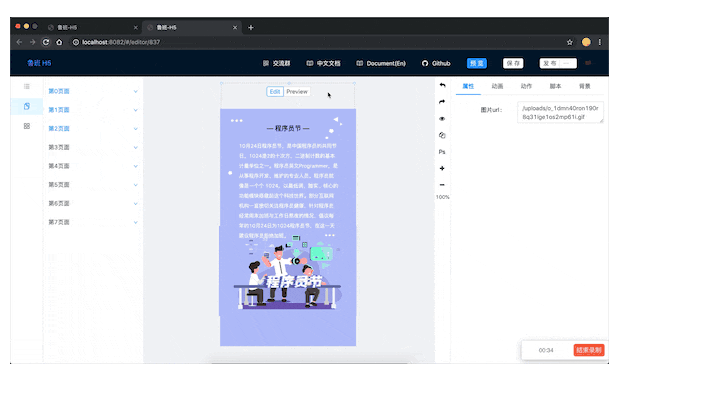Screen dimensions: 702x397
Task: Switch to the 脚本 script tab
Action: coord(556,86)
